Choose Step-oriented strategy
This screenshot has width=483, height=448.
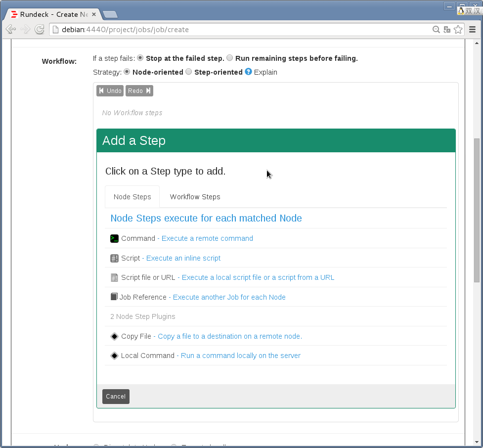188,72
